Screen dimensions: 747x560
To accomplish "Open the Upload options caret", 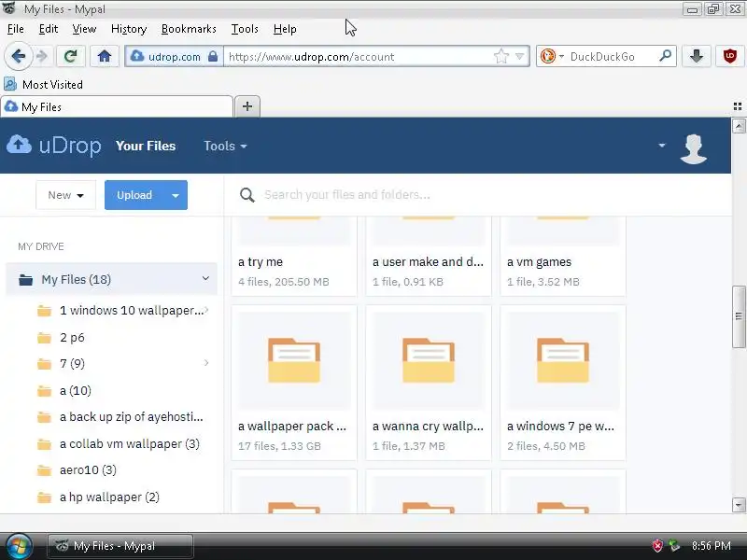I will 176,195.
